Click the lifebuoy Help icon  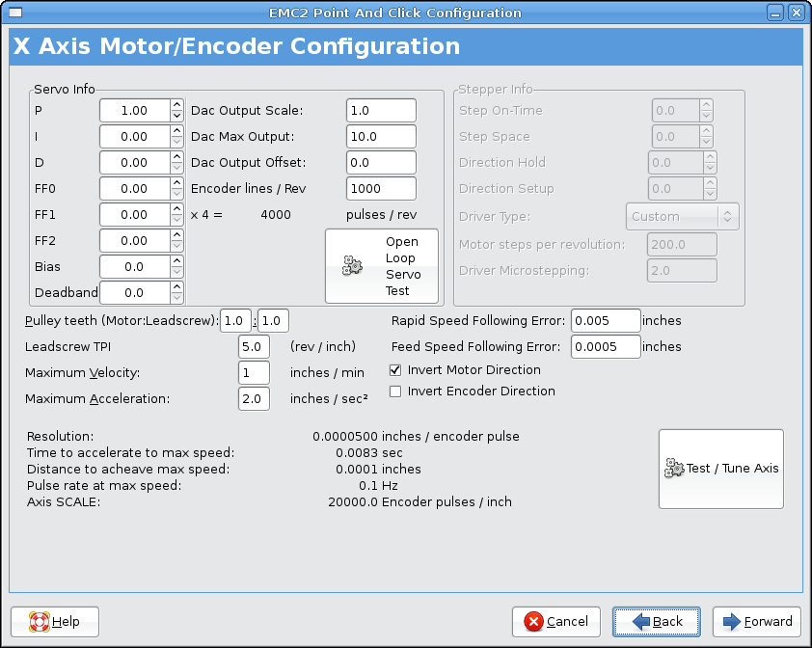click(x=40, y=622)
